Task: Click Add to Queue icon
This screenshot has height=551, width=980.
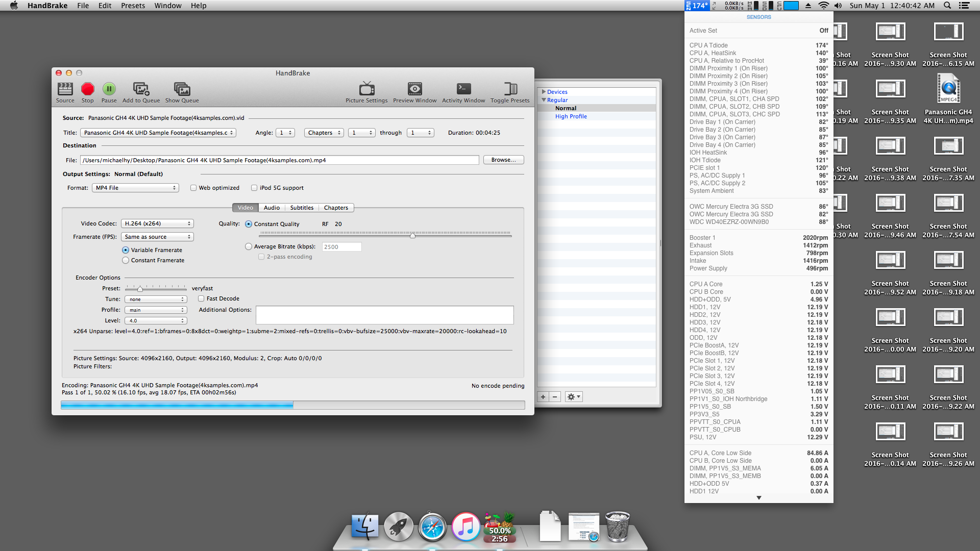Action: point(141,92)
